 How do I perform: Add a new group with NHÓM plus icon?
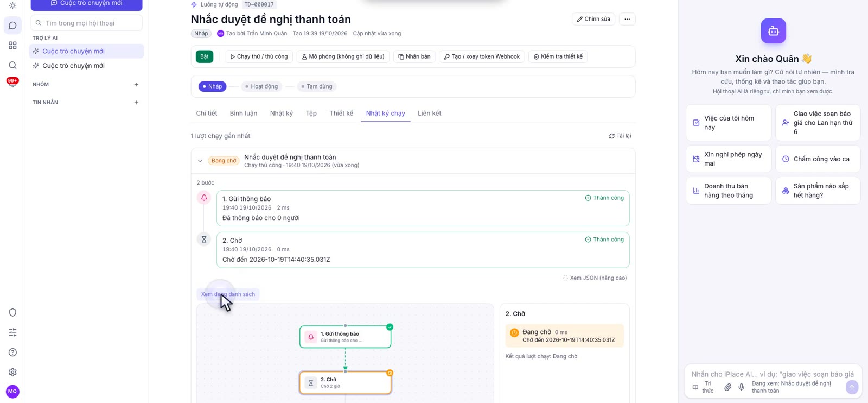click(x=136, y=84)
